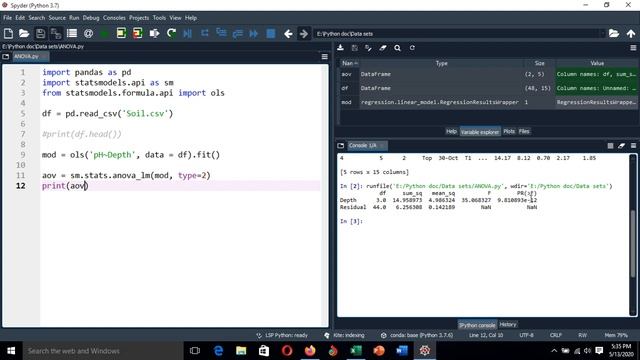Stop debugging with the blue square icon

pyautogui.click(x=271, y=33)
